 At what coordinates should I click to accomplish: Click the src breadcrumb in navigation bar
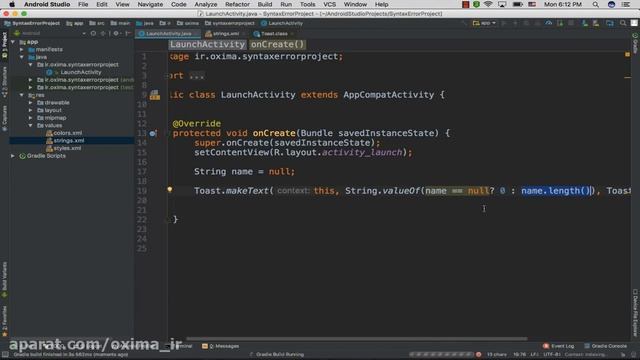point(97,23)
